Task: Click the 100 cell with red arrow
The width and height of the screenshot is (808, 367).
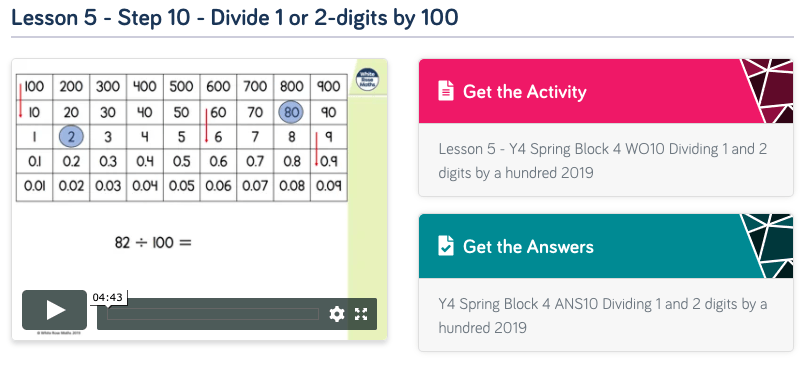Action: coord(35,86)
